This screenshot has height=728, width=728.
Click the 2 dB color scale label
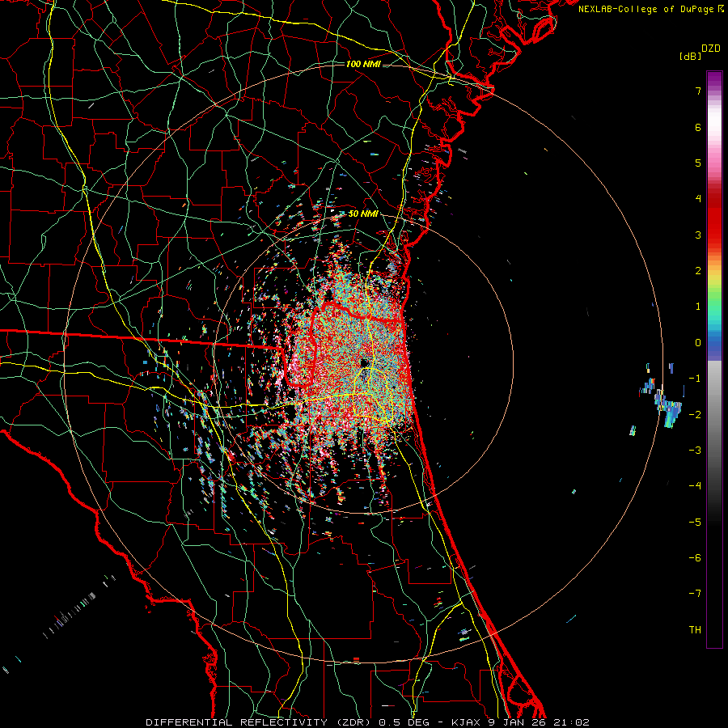tap(698, 271)
